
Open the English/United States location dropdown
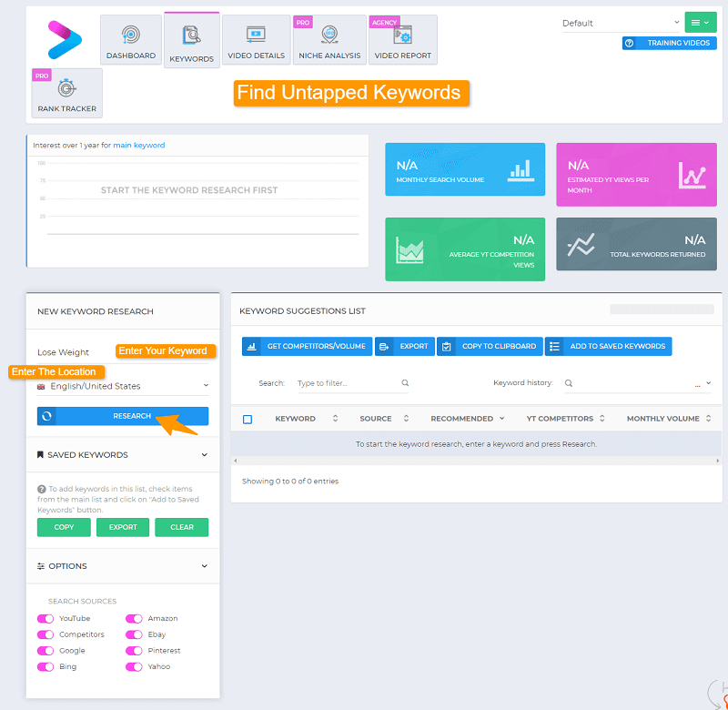pyautogui.click(x=122, y=386)
